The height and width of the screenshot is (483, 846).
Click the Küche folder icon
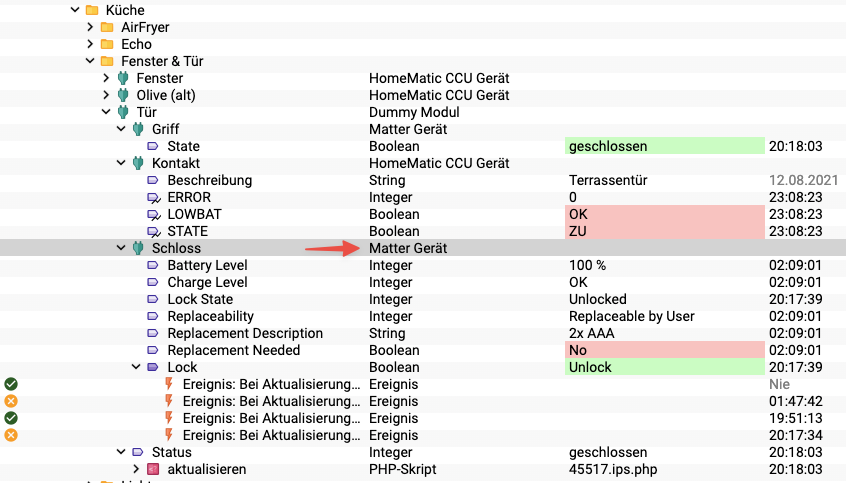92,10
